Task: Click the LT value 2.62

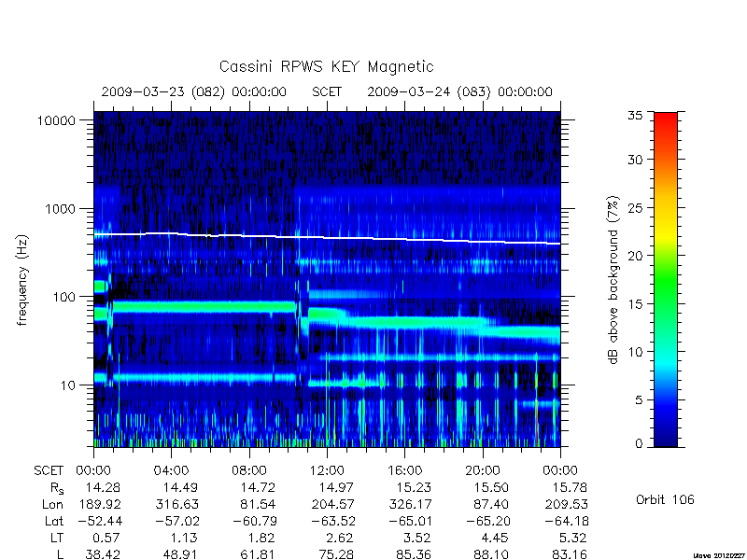Action: click(x=340, y=538)
